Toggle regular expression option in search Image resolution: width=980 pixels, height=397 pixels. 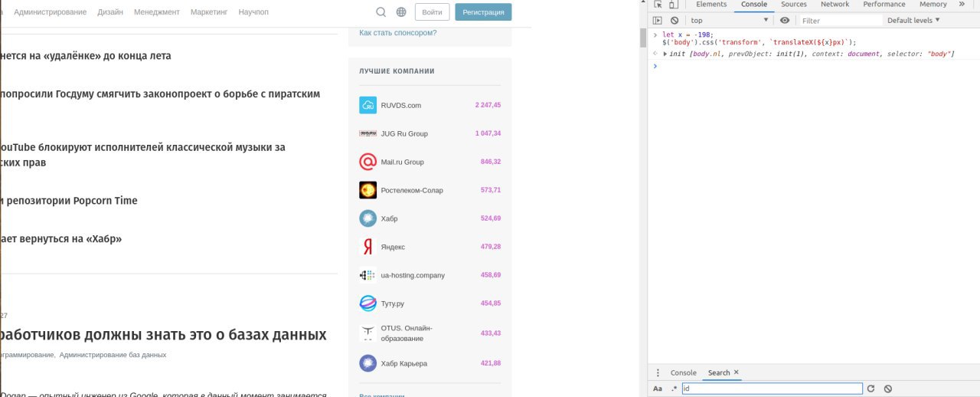pos(675,389)
